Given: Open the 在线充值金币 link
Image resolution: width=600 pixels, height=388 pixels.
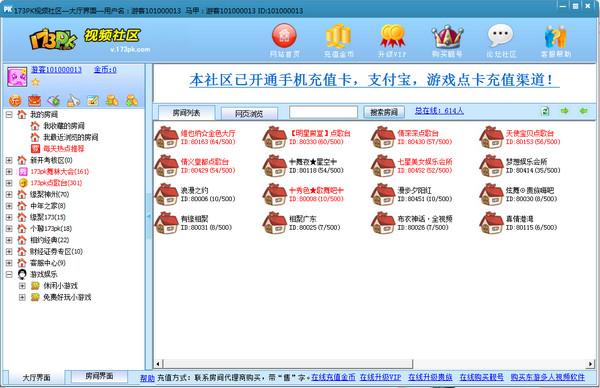Looking at the screenshot, I should 333,377.
